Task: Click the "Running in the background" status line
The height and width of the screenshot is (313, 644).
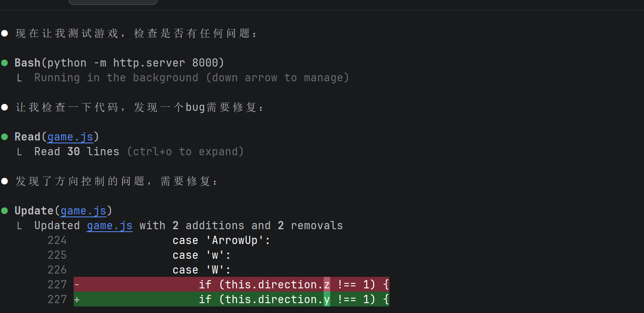Action: coord(191,78)
